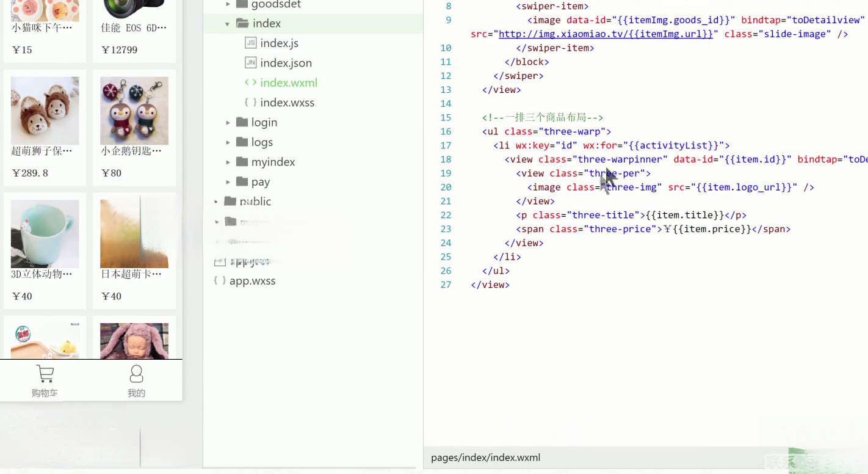This screenshot has height=474, width=868.
Task: Click the ¥12799 price
Action: click(119, 50)
